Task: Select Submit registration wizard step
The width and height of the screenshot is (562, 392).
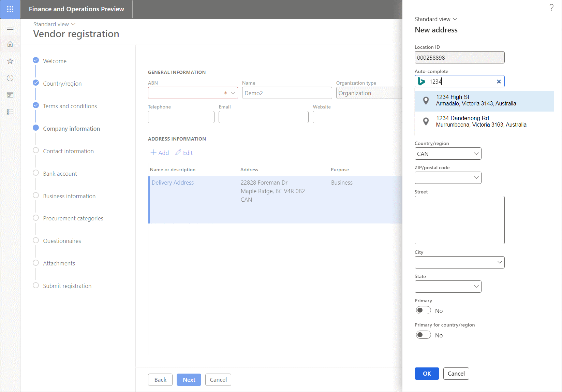Action: coord(67,286)
